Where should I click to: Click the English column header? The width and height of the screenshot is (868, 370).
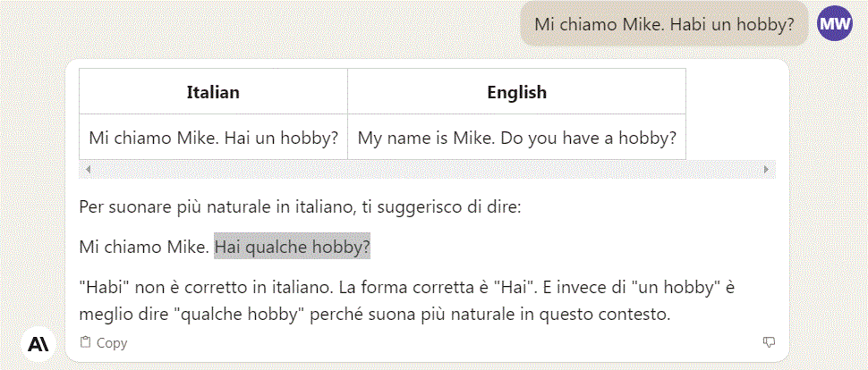click(x=516, y=92)
